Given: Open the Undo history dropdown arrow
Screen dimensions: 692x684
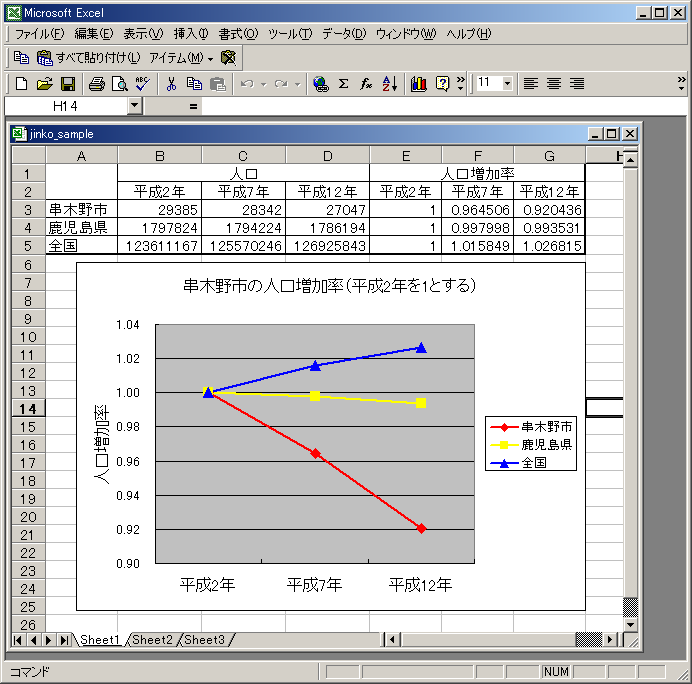Looking at the screenshot, I should [263, 84].
